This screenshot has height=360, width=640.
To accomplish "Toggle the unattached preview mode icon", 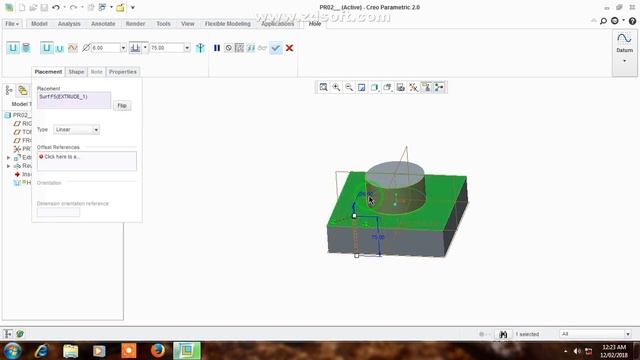I will (x=251, y=48).
